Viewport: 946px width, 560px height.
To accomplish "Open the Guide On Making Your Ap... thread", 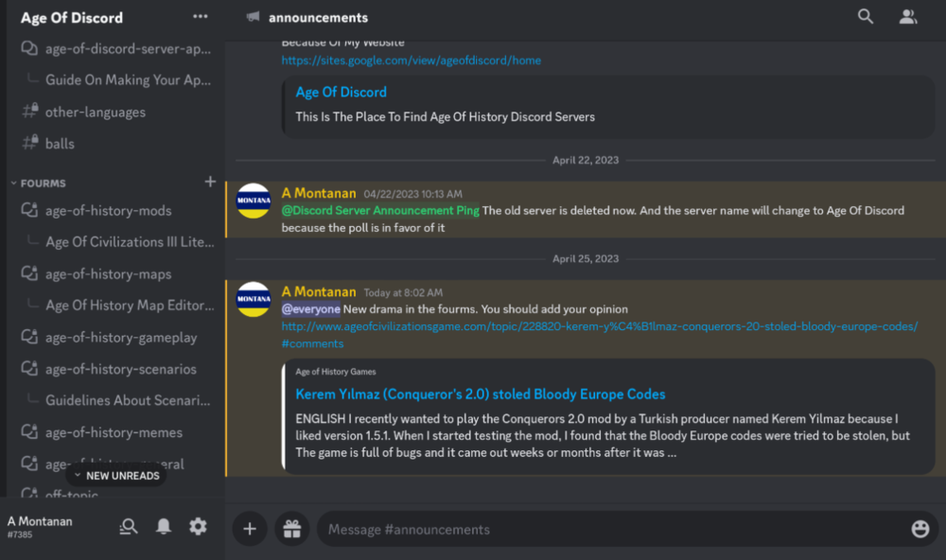I will (x=128, y=79).
